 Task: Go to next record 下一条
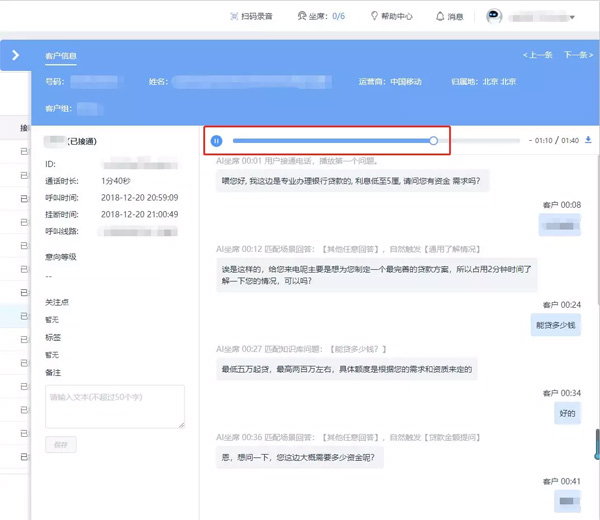pos(578,55)
